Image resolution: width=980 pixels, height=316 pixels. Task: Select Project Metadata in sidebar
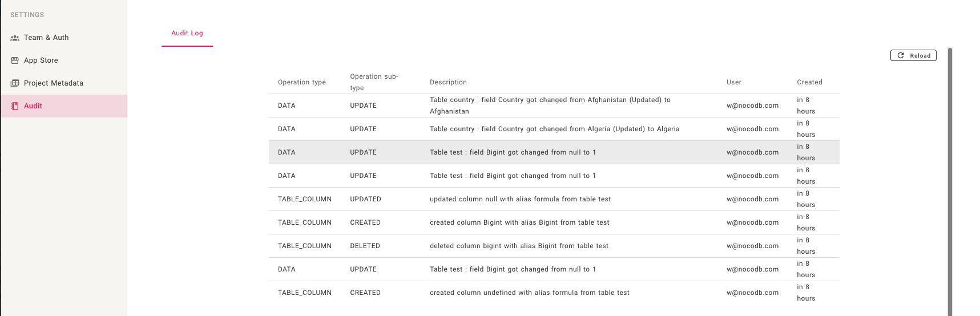64,83
